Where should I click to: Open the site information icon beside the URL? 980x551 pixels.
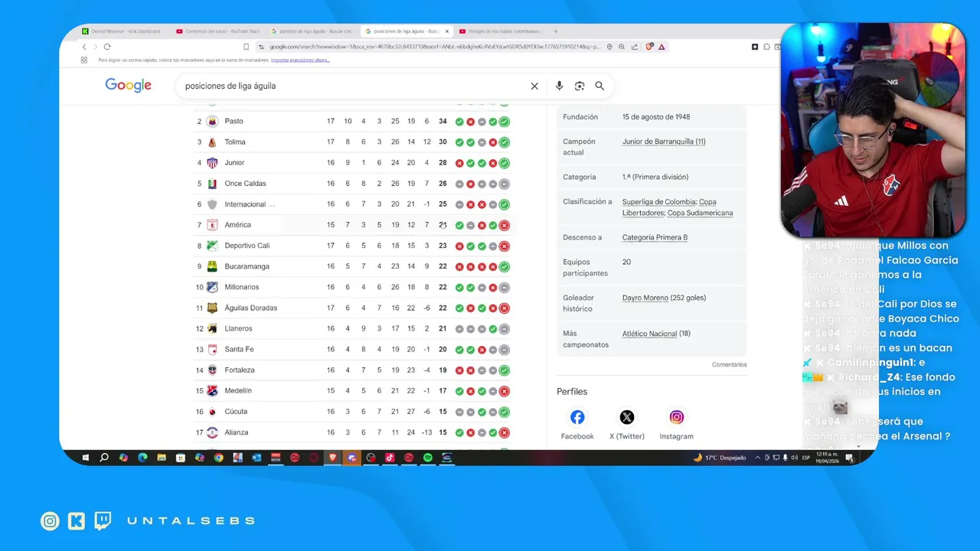tap(261, 47)
